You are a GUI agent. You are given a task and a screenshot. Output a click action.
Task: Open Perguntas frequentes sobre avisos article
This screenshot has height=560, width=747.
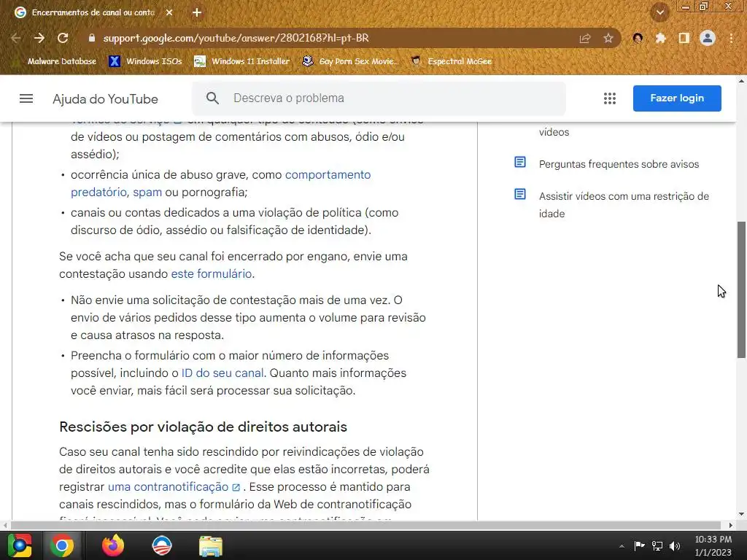tap(619, 164)
